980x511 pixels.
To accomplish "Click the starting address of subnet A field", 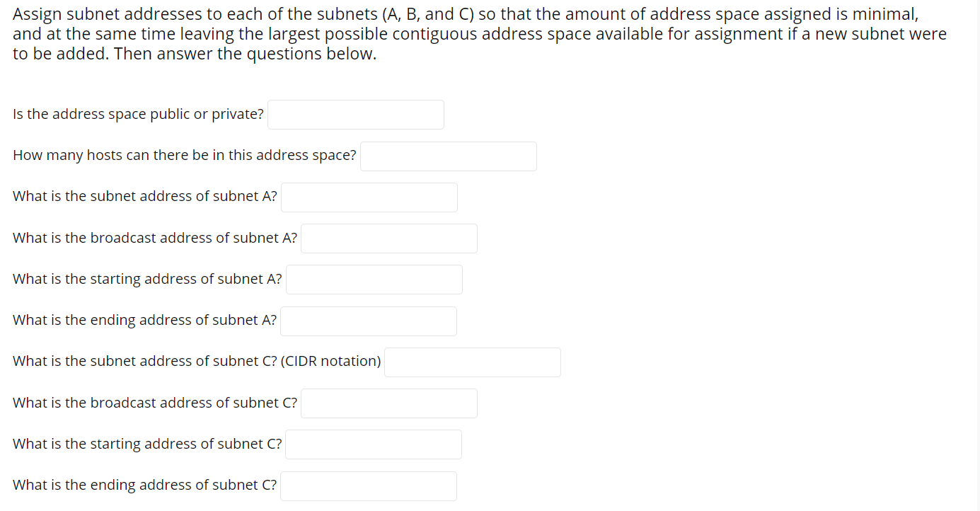I will pyautogui.click(x=374, y=279).
